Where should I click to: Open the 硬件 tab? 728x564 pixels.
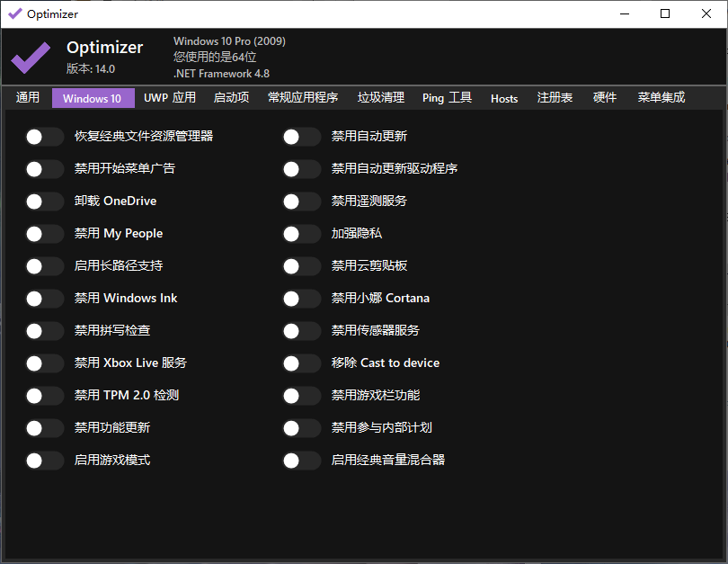pos(605,97)
